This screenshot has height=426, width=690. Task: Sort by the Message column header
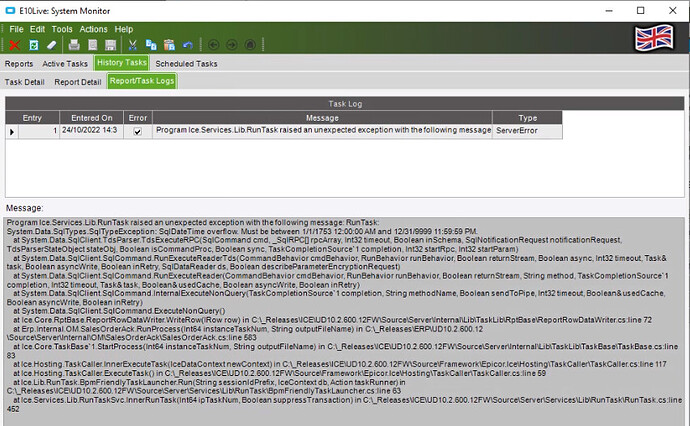click(x=322, y=118)
